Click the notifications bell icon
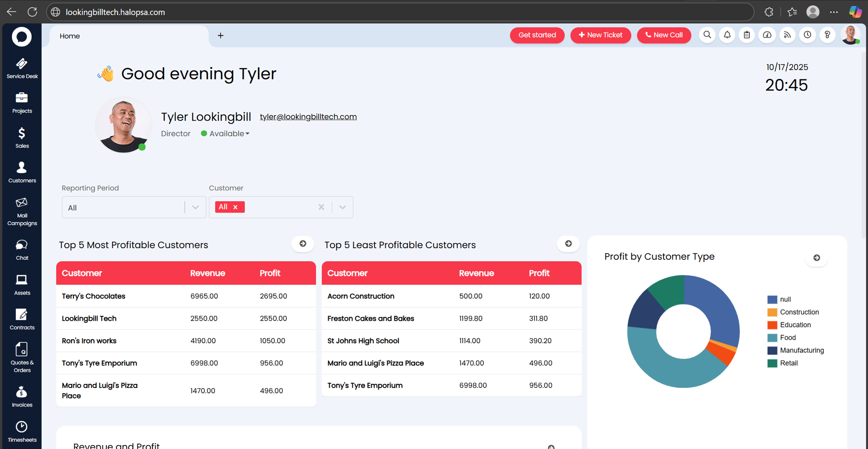868x449 pixels. (x=727, y=35)
